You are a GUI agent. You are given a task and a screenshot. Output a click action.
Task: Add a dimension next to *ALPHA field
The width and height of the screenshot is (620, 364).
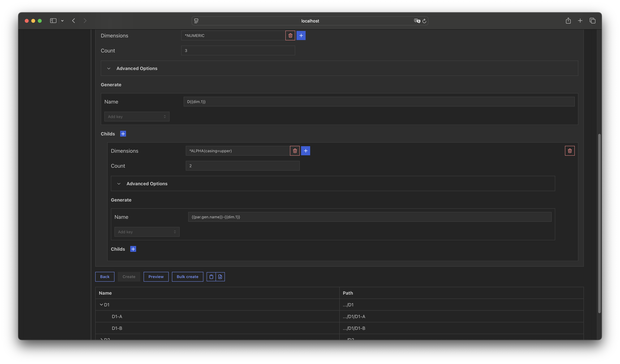306,151
